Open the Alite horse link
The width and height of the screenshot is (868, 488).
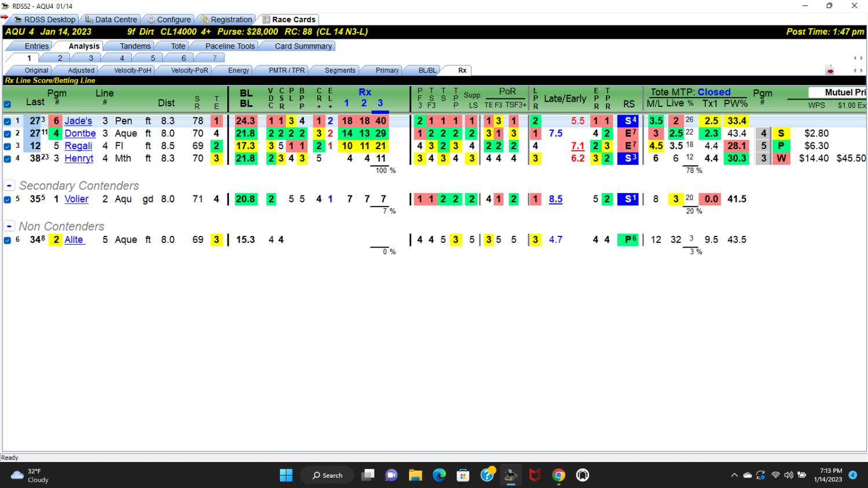tap(73, 239)
